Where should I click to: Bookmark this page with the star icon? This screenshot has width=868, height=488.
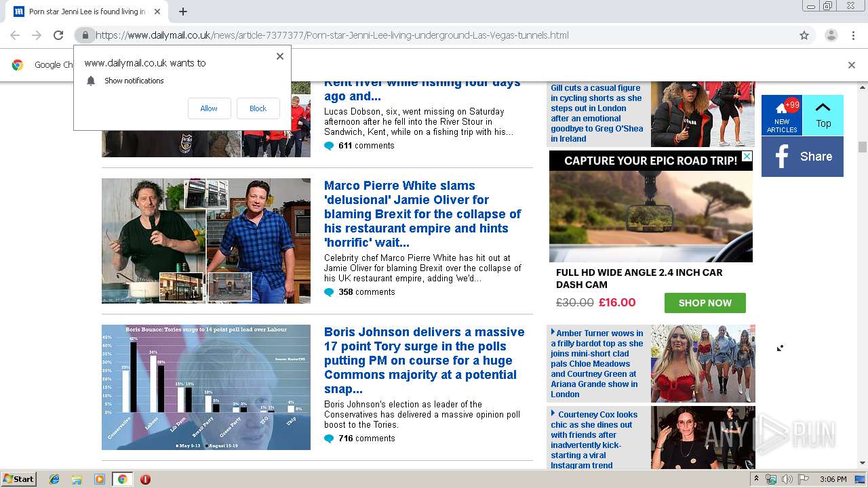coord(804,35)
